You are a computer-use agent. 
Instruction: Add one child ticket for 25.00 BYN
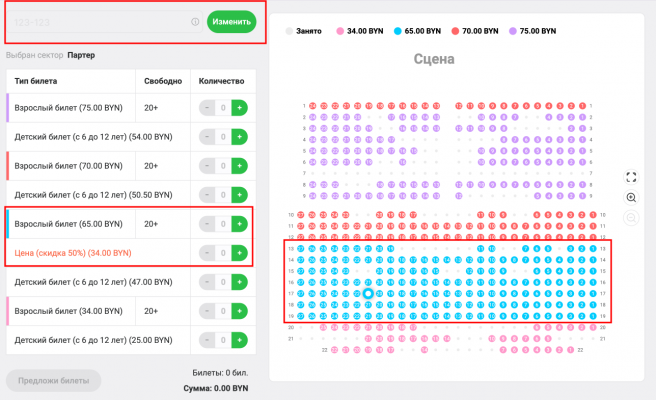tap(239, 340)
